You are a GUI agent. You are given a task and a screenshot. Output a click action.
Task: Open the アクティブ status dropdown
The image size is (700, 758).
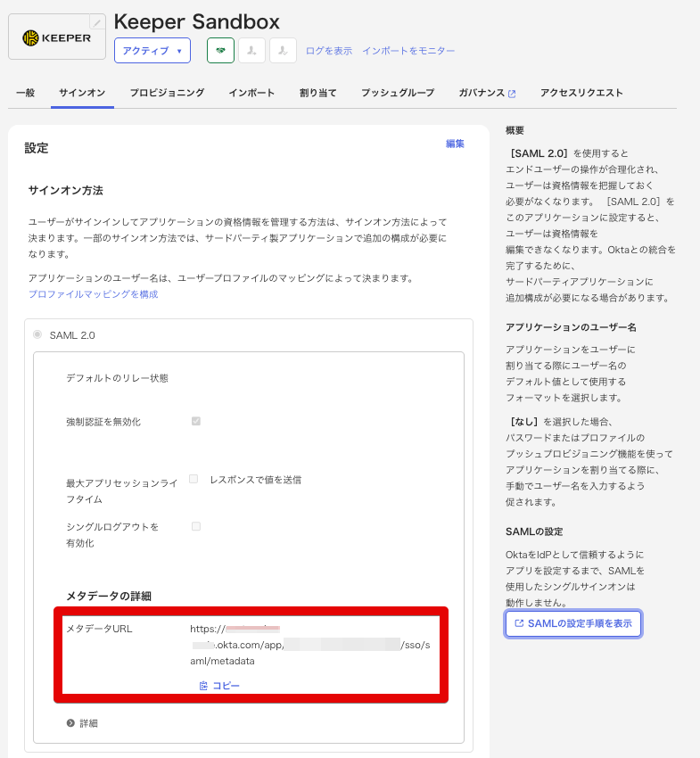point(152,51)
